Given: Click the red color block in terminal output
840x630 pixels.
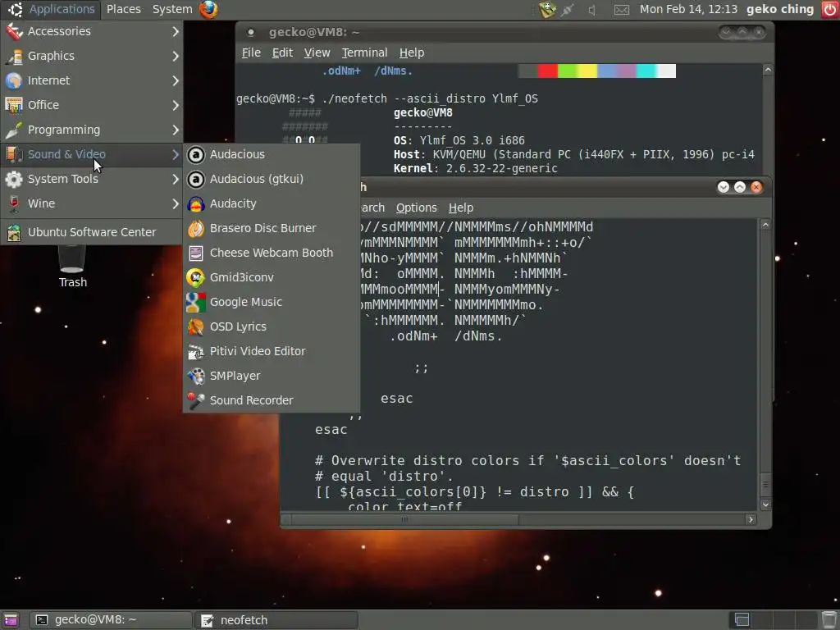Looking at the screenshot, I should [547, 71].
